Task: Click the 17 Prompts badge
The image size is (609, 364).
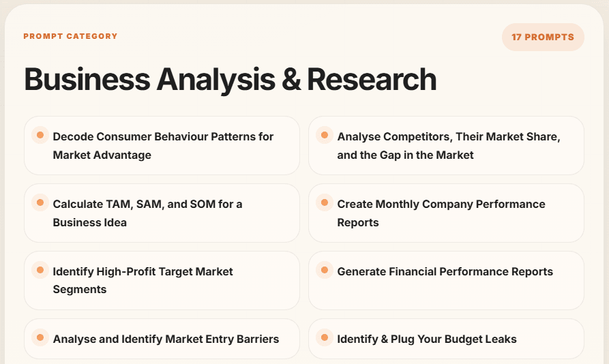Action: click(542, 37)
